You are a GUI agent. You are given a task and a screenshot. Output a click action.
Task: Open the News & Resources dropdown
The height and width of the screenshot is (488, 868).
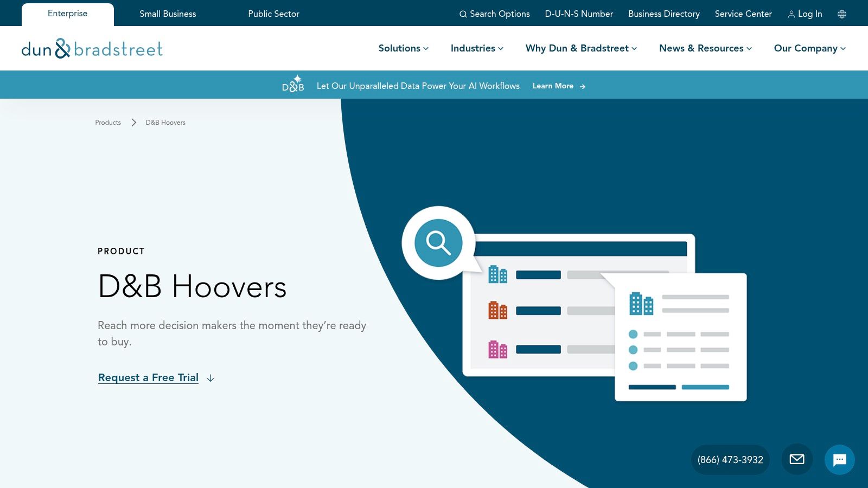click(x=705, y=48)
